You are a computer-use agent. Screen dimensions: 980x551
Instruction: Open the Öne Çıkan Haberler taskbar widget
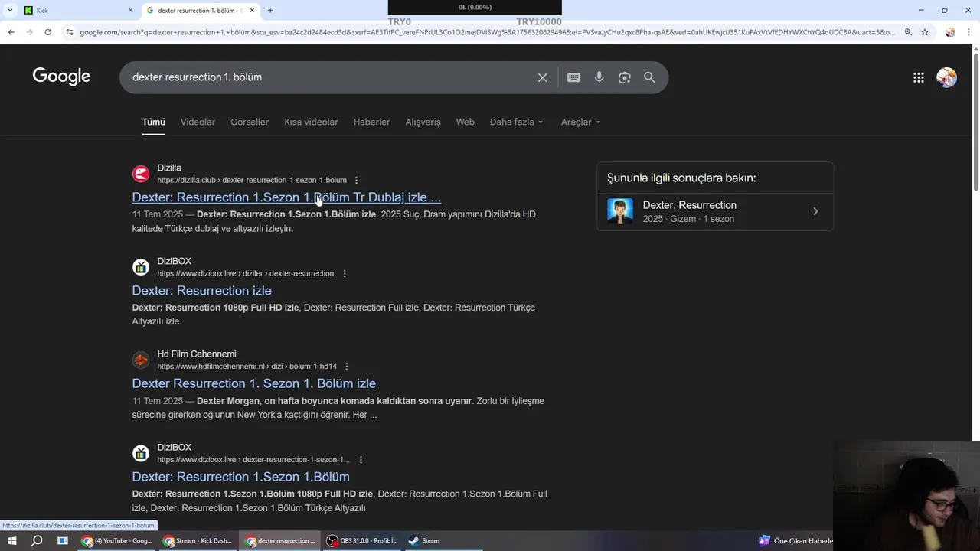pos(796,540)
